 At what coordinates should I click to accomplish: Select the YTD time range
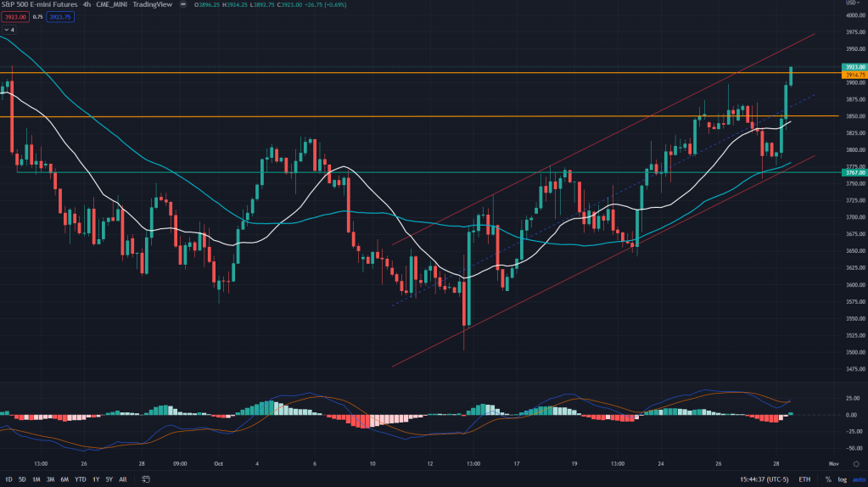pos(80,479)
